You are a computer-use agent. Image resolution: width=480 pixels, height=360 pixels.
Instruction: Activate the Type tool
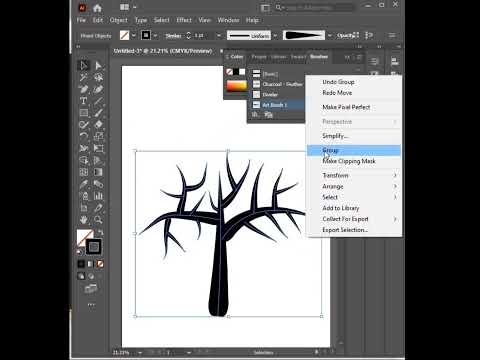pyautogui.click(x=83, y=101)
